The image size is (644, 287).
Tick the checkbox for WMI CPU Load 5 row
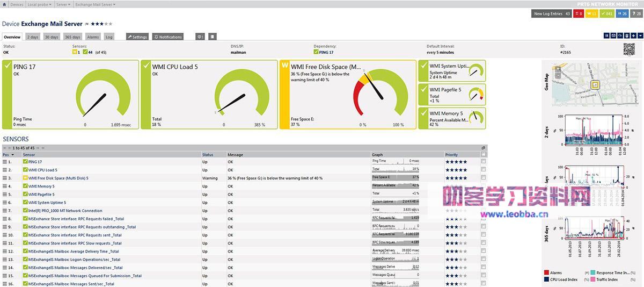pyautogui.click(x=484, y=169)
